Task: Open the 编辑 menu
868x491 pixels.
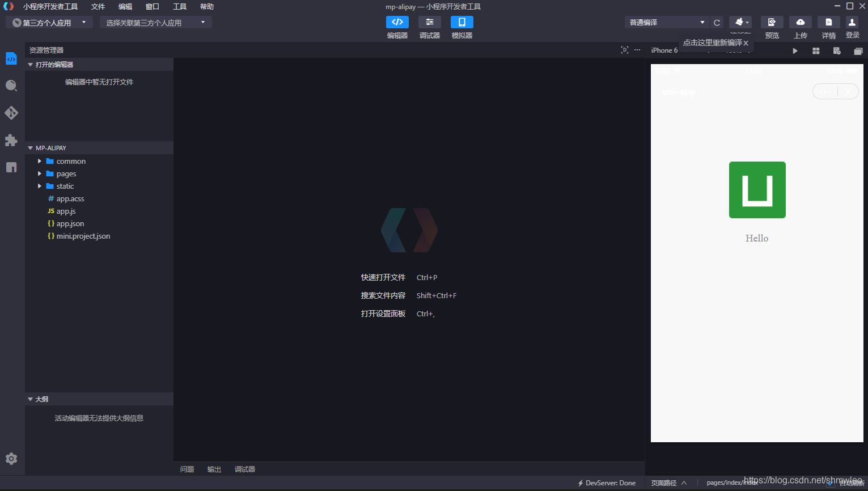Action: coord(125,7)
